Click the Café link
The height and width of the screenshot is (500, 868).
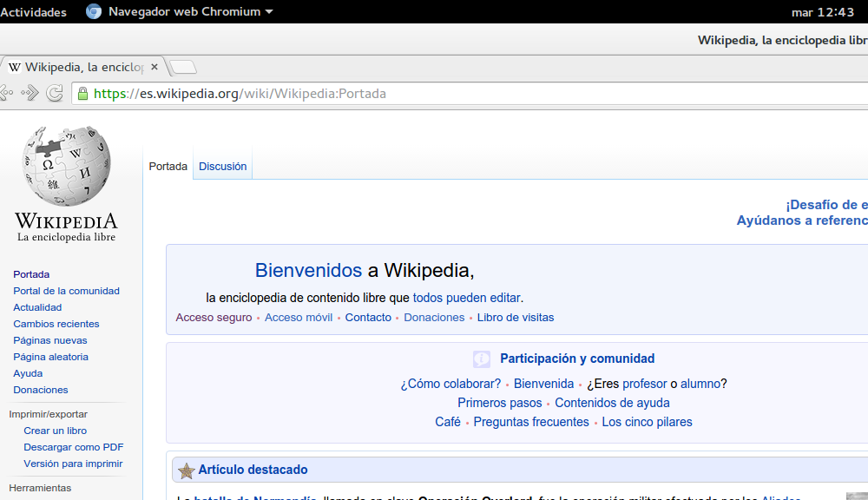[448, 422]
